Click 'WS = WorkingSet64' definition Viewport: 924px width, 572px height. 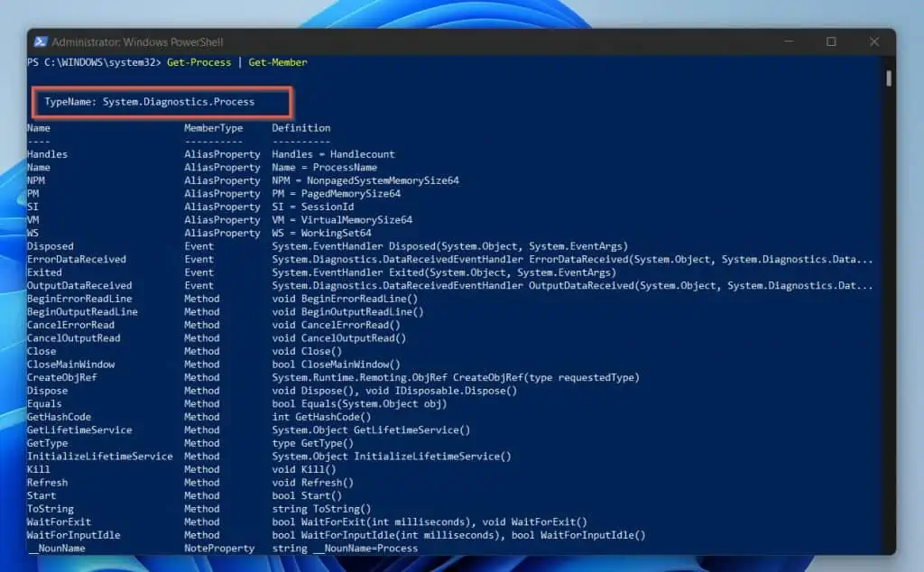click(x=321, y=234)
